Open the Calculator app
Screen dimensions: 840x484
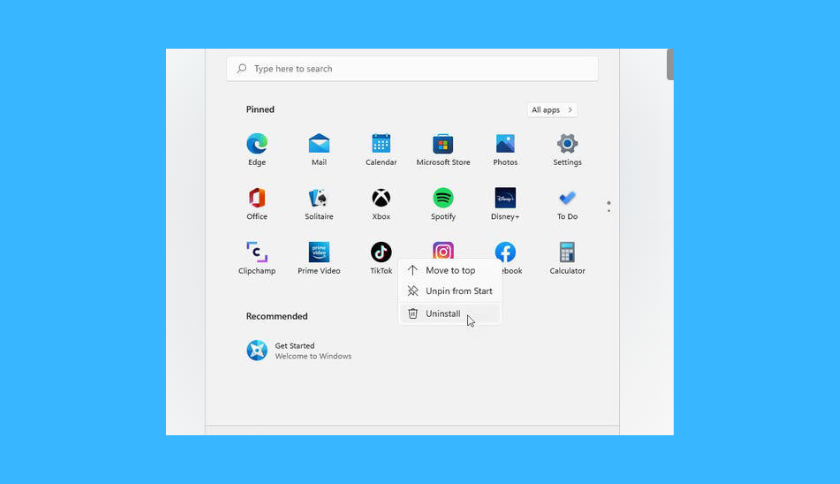click(x=567, y=252)
